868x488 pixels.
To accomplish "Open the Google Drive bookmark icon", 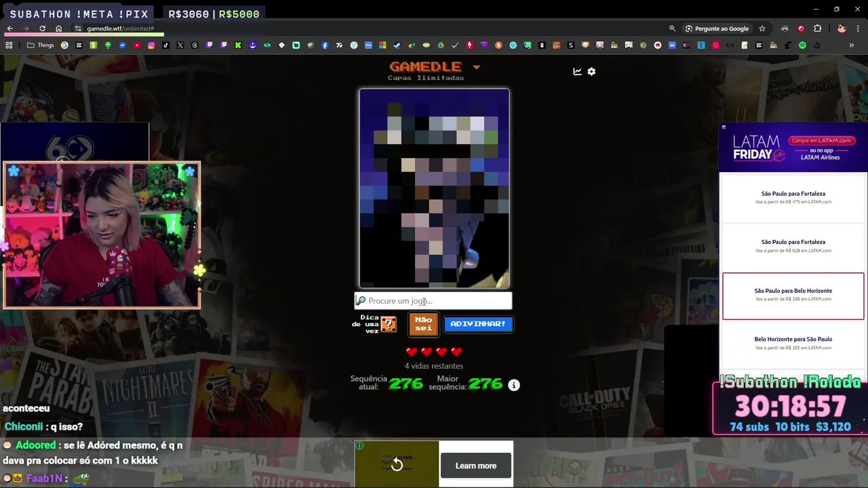I will (x=441, y=45).
